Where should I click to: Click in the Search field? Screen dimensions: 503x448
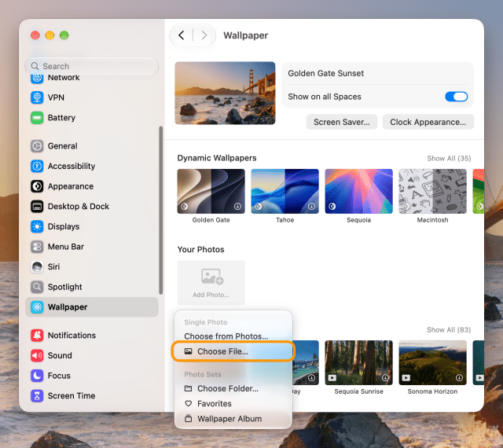pos(92,66)
